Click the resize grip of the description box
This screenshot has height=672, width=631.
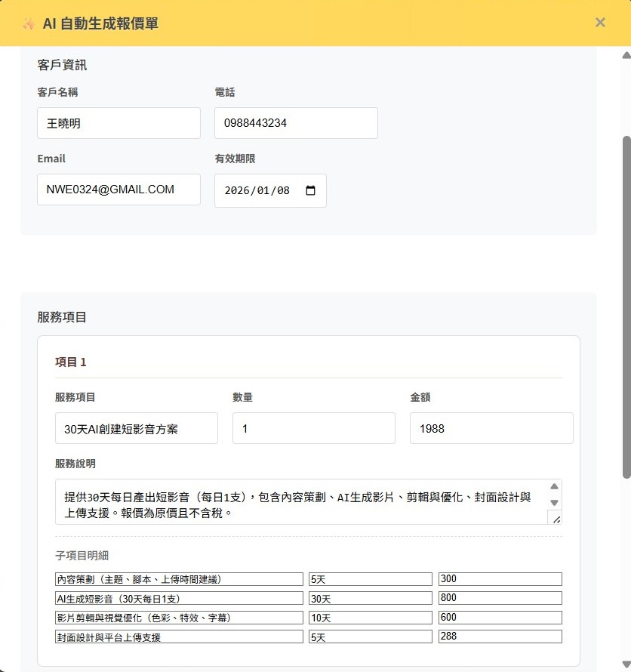(x=557, y=519)
